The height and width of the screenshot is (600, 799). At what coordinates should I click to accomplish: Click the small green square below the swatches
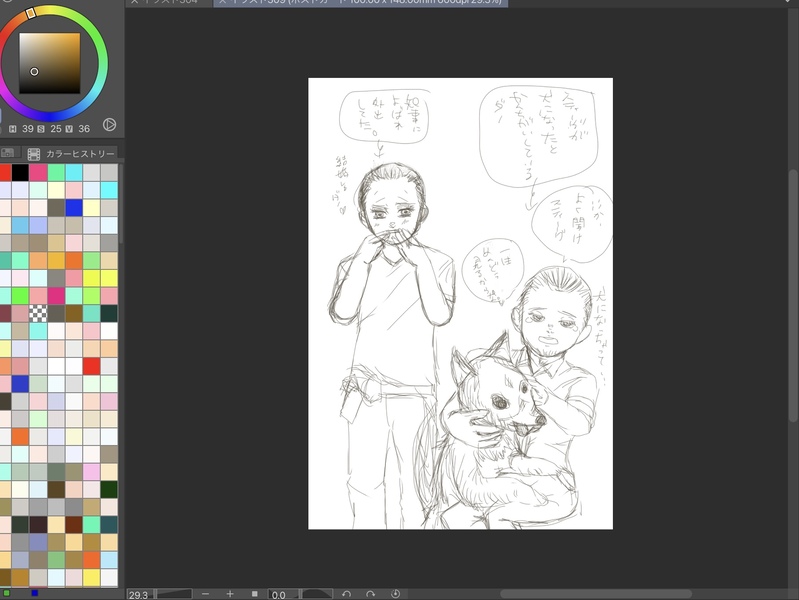[x=7, y=593]
